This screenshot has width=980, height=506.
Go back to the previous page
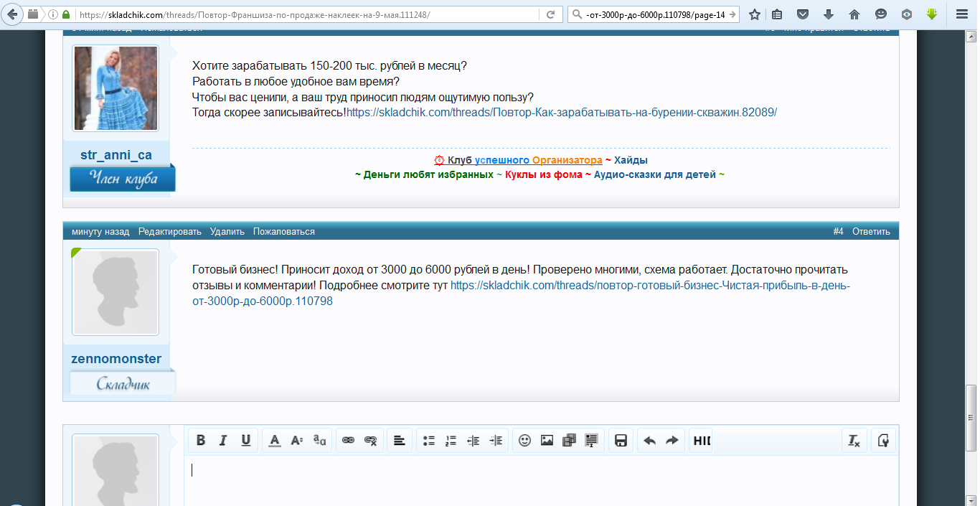pyautogui.click(x=13, y=14)
